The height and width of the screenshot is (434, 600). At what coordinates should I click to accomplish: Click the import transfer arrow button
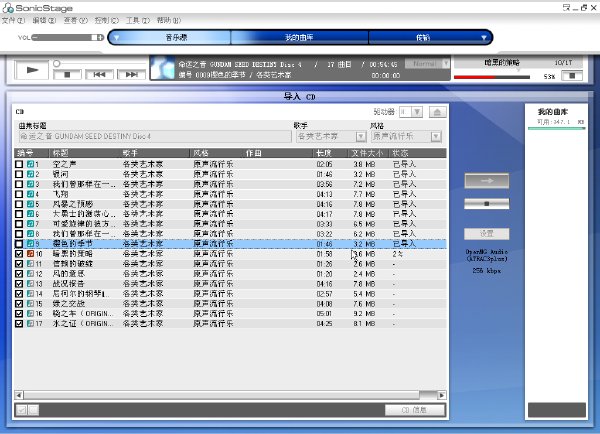coord(487,181)
